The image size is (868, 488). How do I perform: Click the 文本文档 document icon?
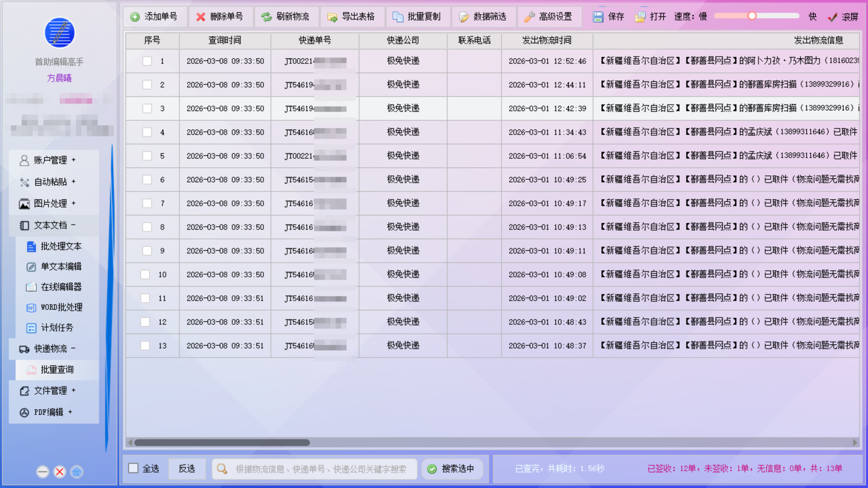[x=24, y=225]
